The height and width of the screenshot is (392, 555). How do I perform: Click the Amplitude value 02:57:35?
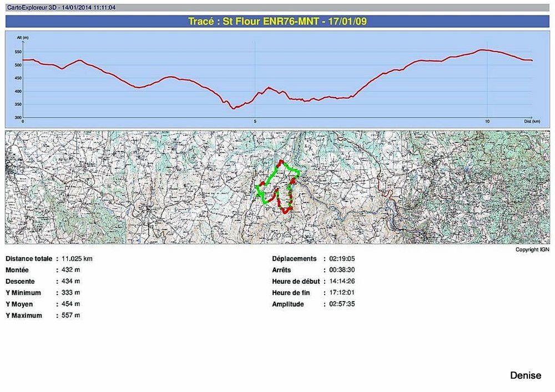(x=342, y=304)
